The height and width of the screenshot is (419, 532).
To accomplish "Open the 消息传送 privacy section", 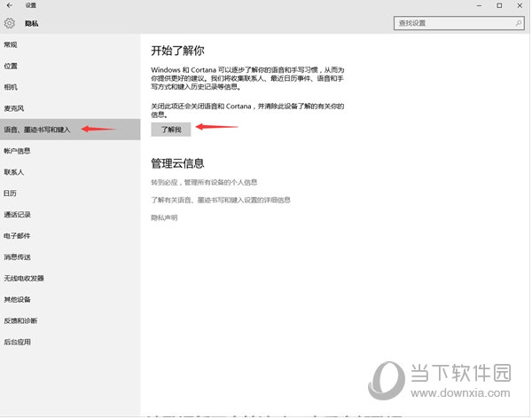I will pos(70,257).
